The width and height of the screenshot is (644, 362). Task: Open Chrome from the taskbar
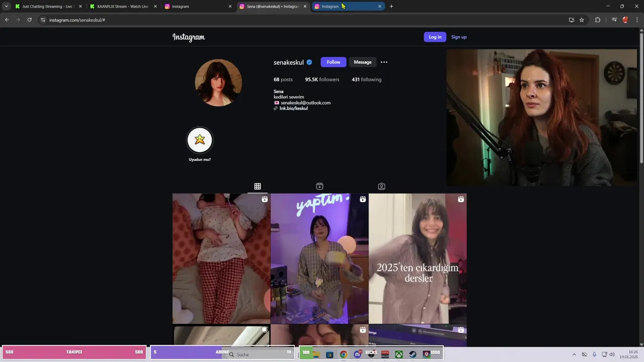point(343,354)
